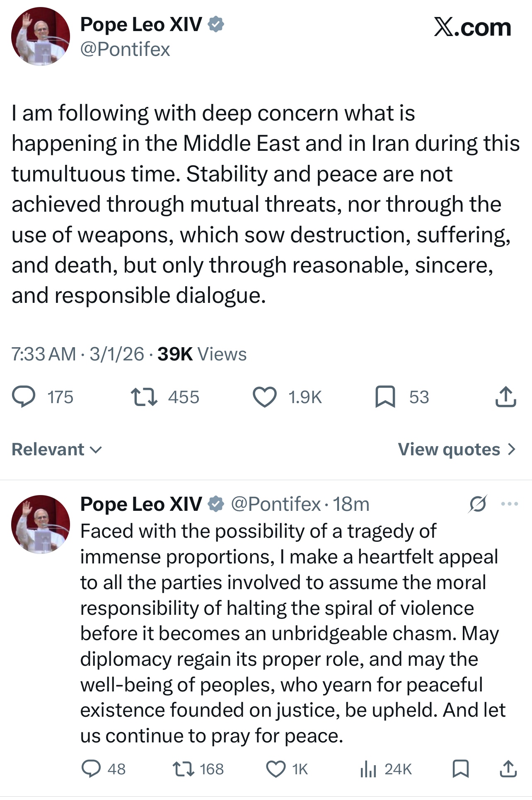This screenshot has width=532, height=800.
Task: Open View quotes link
Action: tap(457, 450)
